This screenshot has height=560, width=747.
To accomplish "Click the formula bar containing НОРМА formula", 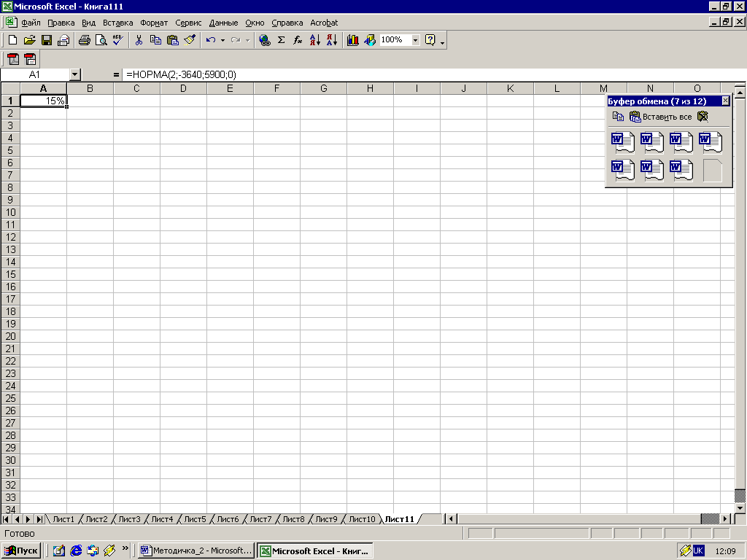I will pyautogui.click(x=433, y=74).
